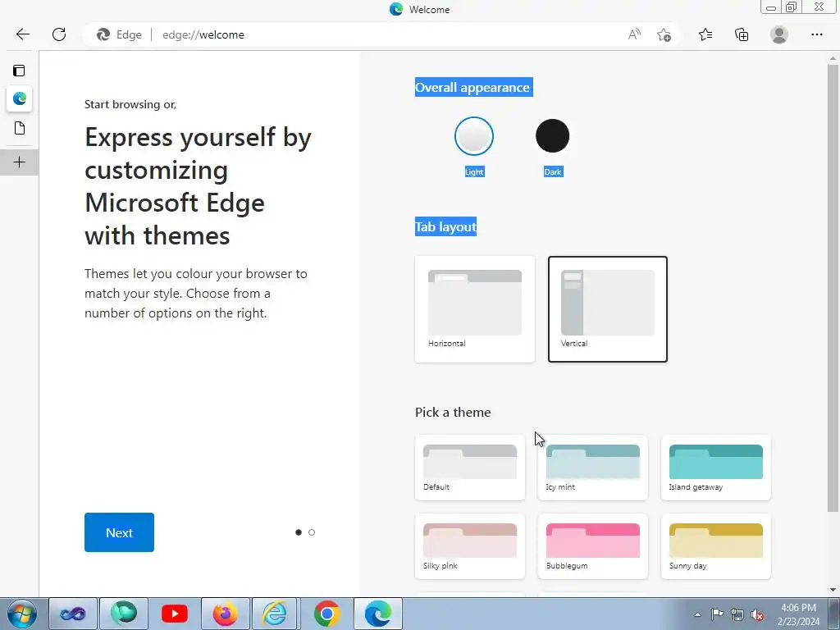This screenshot has height=630, width=840.
Task: Open Settings and more ellipsis menu
Action: (x=816, y=34)
